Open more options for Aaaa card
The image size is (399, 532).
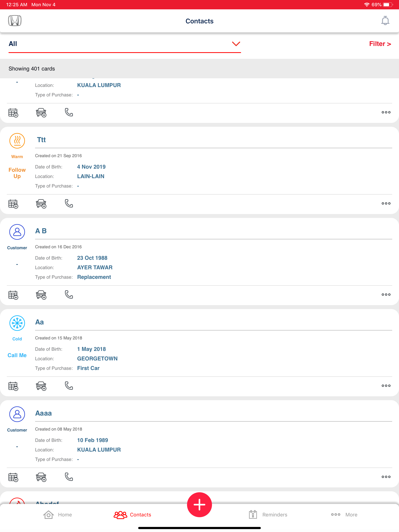pos(386,477)
